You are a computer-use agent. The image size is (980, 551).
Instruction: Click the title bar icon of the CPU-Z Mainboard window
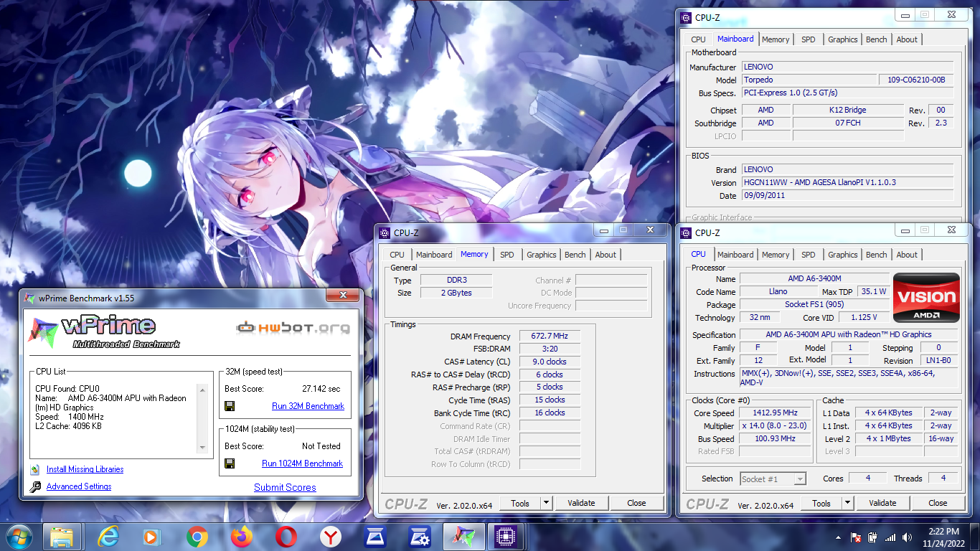click(x=687, y=17)
